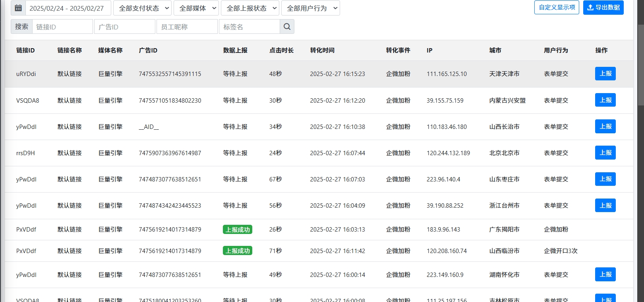Image resolution: width=644 pixels, height=302 pixels.
Task: Click the magnifier search icon button
Action: 287,27
